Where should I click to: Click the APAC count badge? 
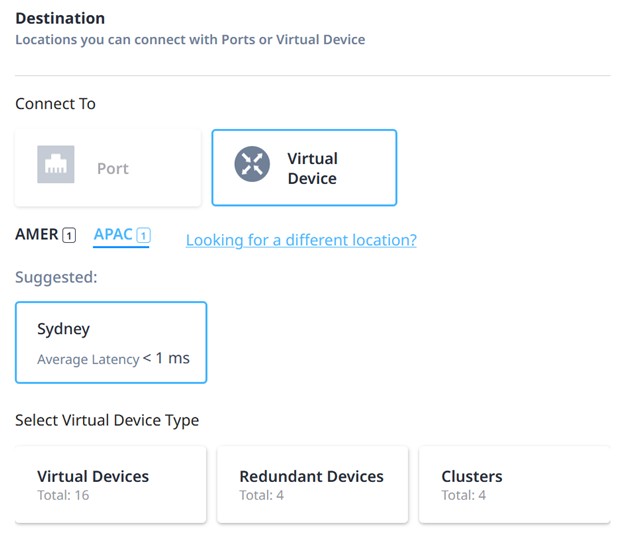click(x=143, y=235)
